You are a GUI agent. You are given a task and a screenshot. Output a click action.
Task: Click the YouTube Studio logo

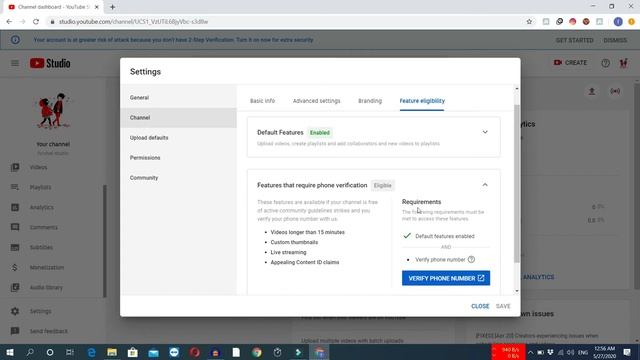[x=50, y=63]
